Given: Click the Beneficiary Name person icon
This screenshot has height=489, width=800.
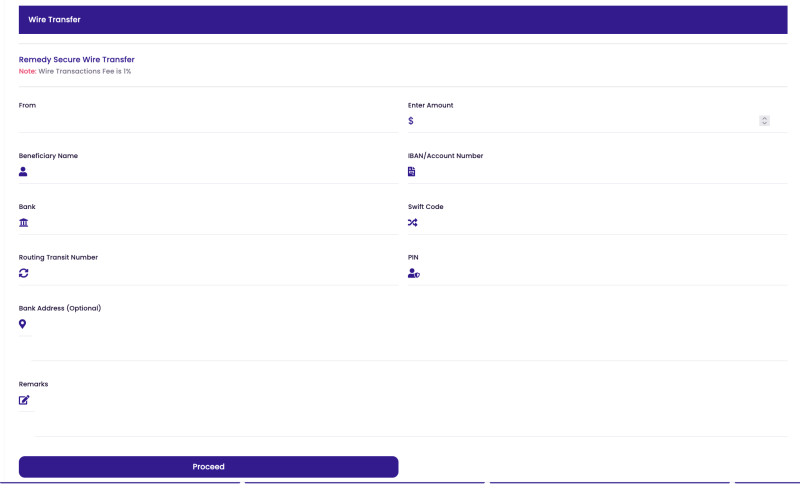Looking at the screenshot, I should [x=23, y=172].
